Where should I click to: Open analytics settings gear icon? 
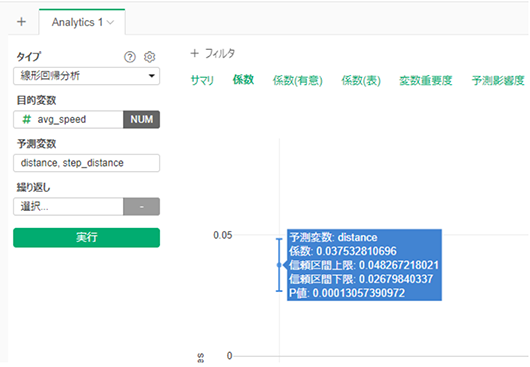[149, 57]
